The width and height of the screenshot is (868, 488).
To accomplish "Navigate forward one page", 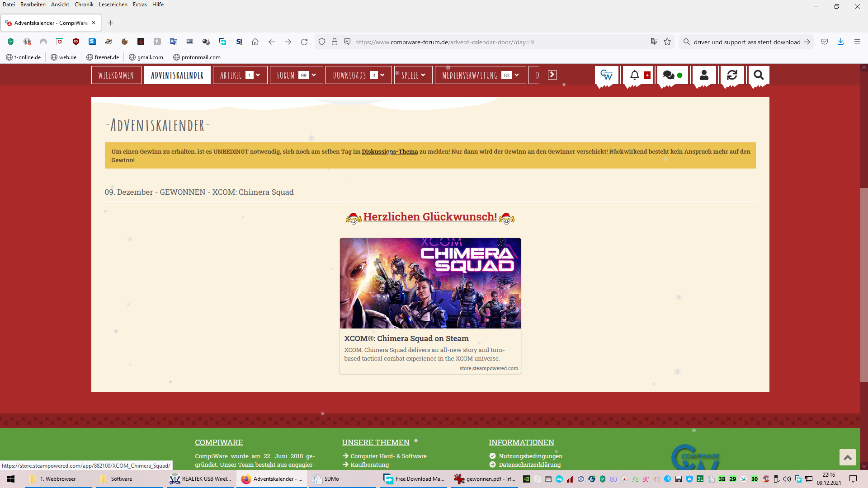I will (288, 42).
